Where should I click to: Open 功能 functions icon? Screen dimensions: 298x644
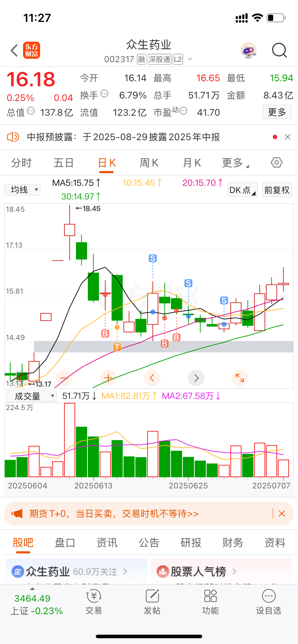[211, 603]
